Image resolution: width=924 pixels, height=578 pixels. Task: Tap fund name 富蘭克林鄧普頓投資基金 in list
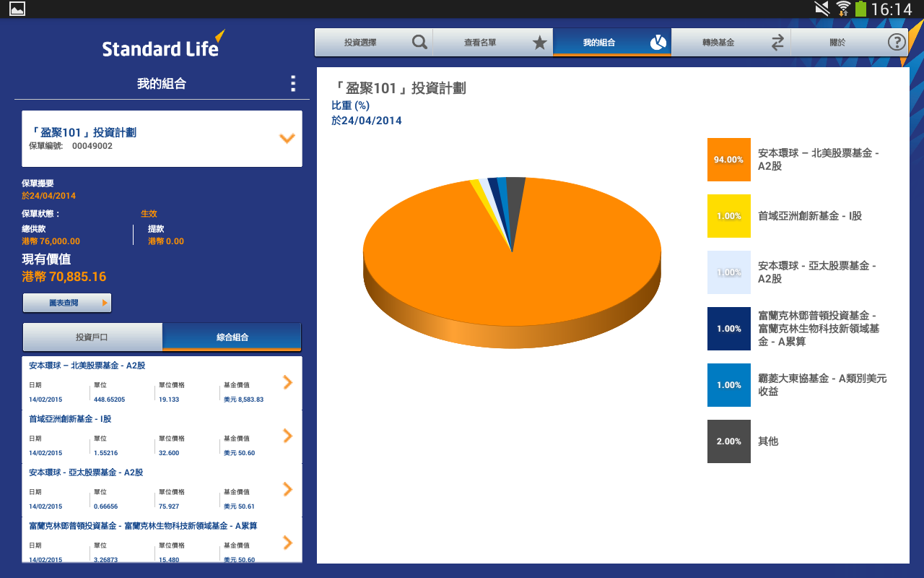[143, 526]
